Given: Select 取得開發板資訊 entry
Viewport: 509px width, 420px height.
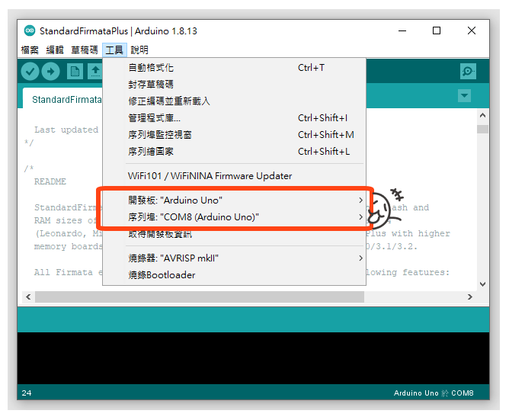Looking at the screenshot, I should tap(235, 234).
